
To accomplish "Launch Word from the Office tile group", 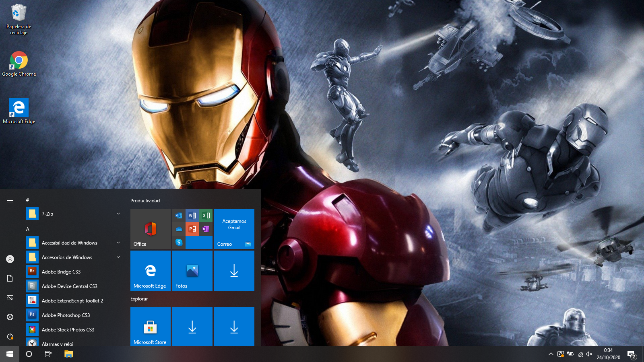I will pyautogui.click(x=192, y=216).
